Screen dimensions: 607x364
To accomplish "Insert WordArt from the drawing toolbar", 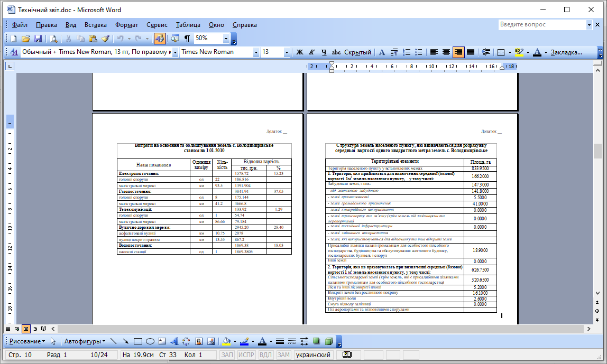I will point(174,341).
